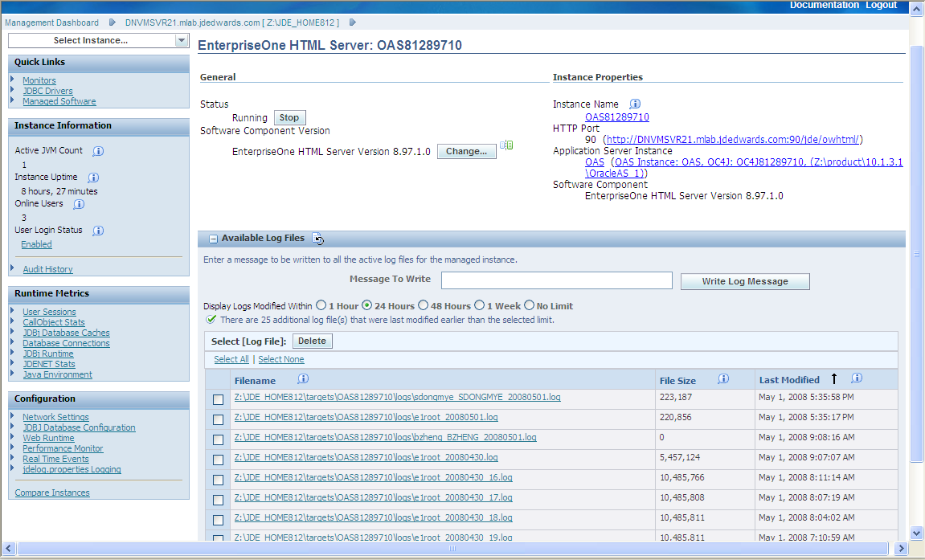
Task: Click refresh icon beside Available Log Files
Action: pos(317,238)
